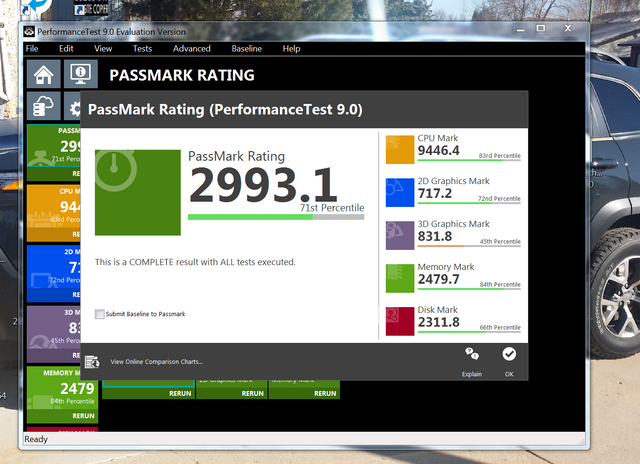Open the Baseline menu
Image resolution: width=640 pixels, height=464 pixels.
coord(247,49)
